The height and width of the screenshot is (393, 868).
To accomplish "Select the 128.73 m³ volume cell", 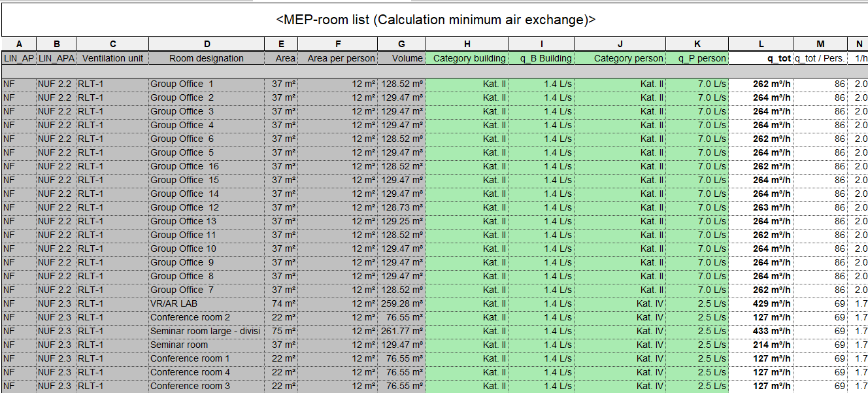I will (x=402, y=207).
